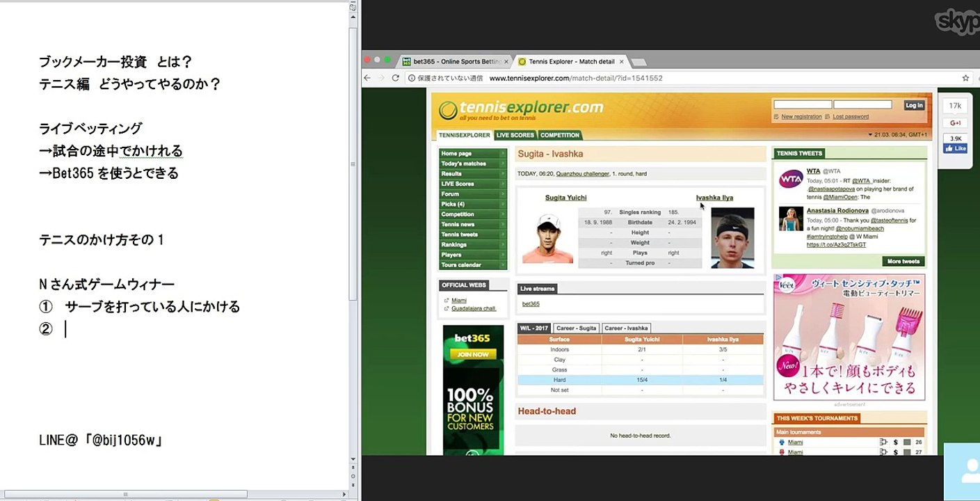This screenshot has width=980, height=501.
Task: Open LIVE Scores in the sidebar menu
Action: click(x=472, y=184)
